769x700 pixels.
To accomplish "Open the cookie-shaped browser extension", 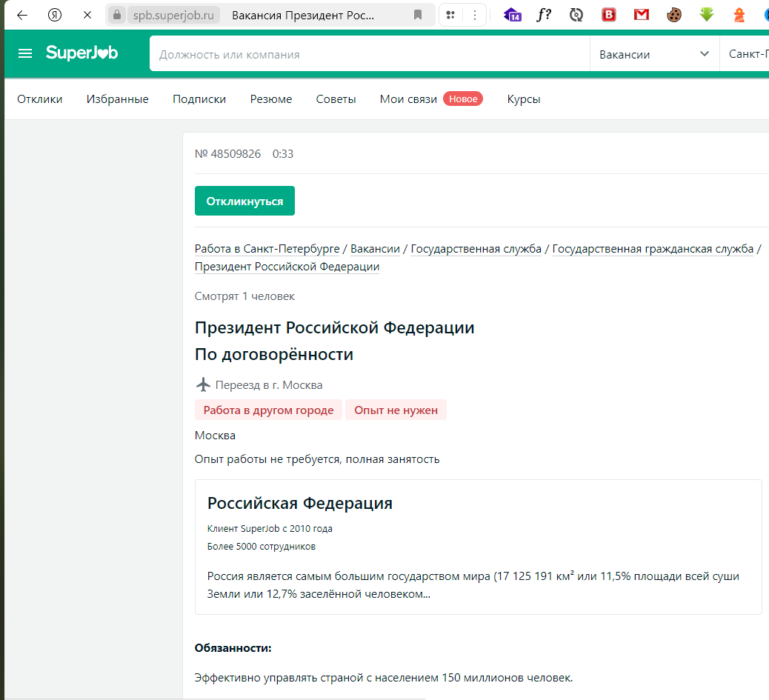I will point(673,14).
